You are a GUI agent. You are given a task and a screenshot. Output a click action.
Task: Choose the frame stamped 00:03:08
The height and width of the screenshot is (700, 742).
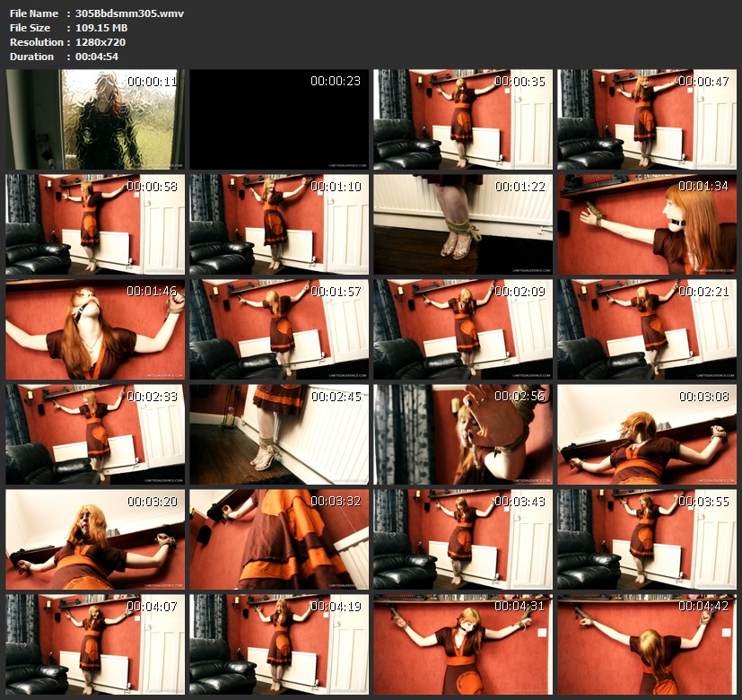pyautogui.click(x=647, y=434)
